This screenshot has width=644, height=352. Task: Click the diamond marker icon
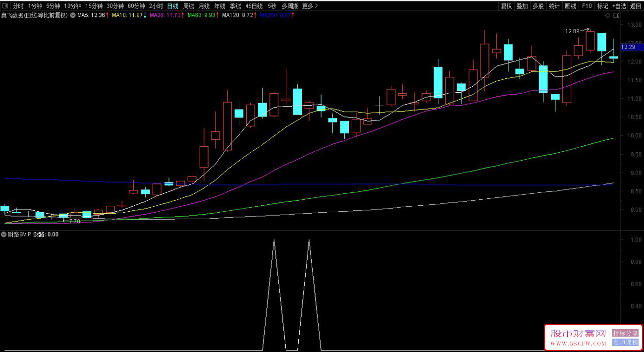pyautogui.click(x=608, y=15)
